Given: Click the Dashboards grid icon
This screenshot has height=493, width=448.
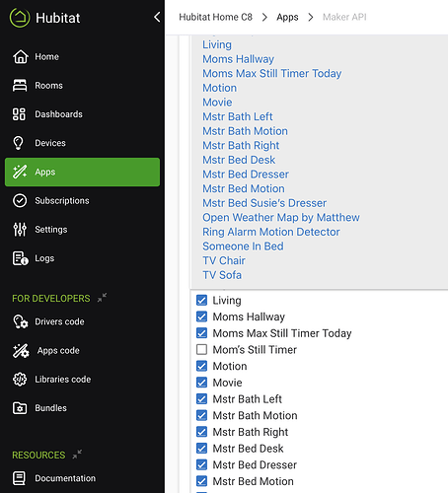Looking at the screenshot, I should point(19,114).
